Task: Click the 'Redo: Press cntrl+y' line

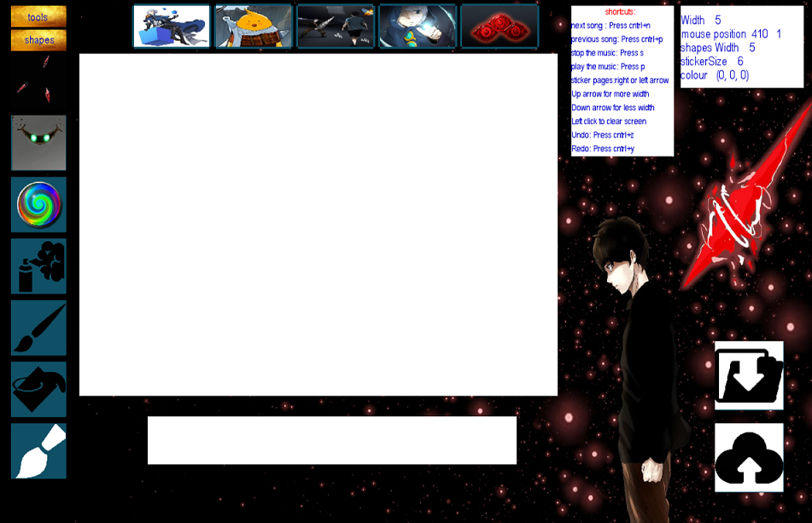Action: tap(603, 149)
